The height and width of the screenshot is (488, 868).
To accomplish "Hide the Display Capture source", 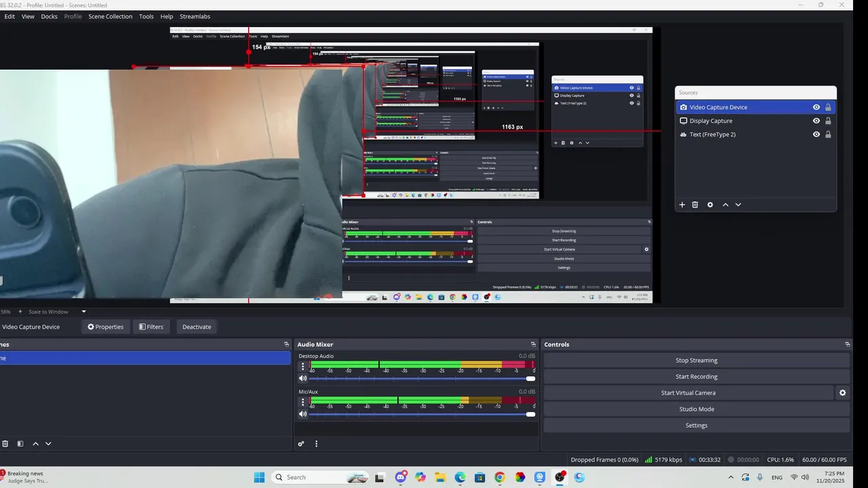I will pyautogui.click(x=816, y=121).
